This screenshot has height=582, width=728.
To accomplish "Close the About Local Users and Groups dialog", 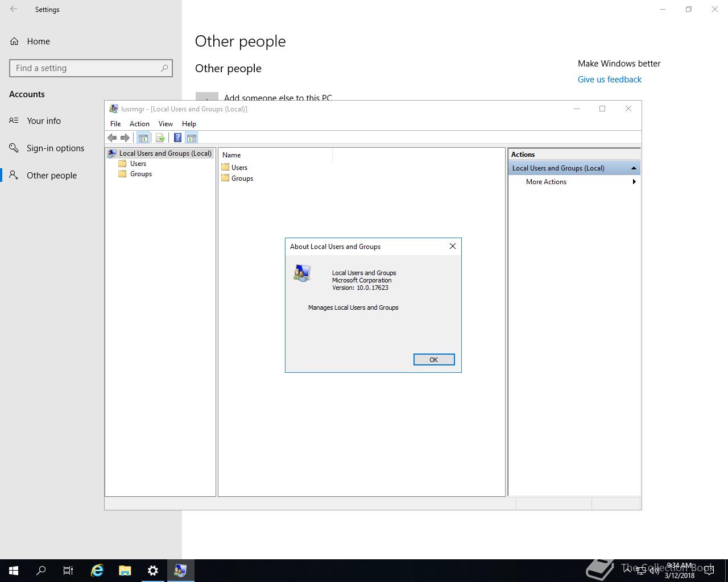I will [x=453, y=246].
